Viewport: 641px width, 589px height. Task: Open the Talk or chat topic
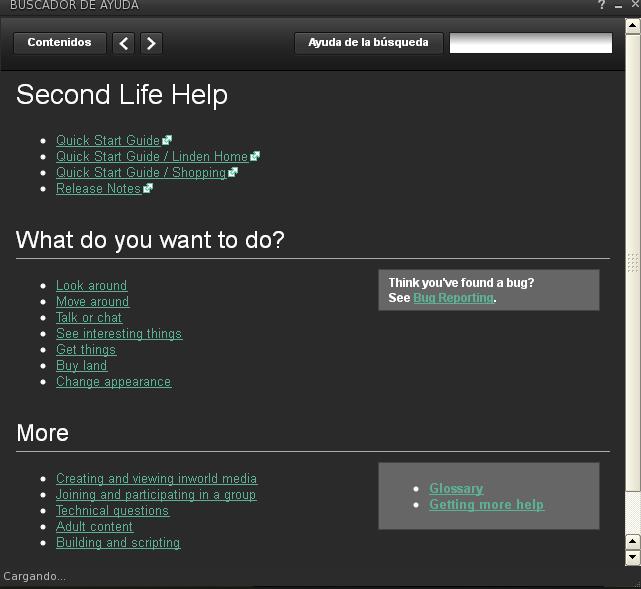(x=89, y=318)
